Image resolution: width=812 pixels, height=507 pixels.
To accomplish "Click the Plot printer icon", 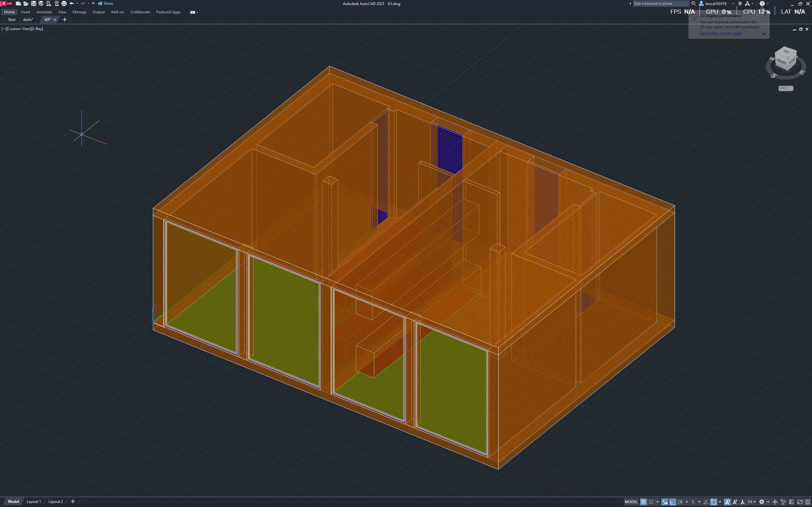I will [x=64, y=4].
